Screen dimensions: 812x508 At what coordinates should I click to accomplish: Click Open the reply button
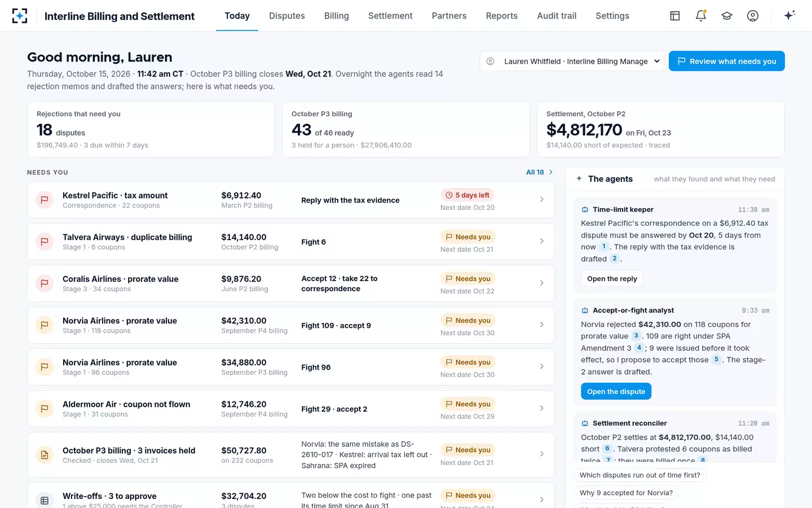coord(612,279)
